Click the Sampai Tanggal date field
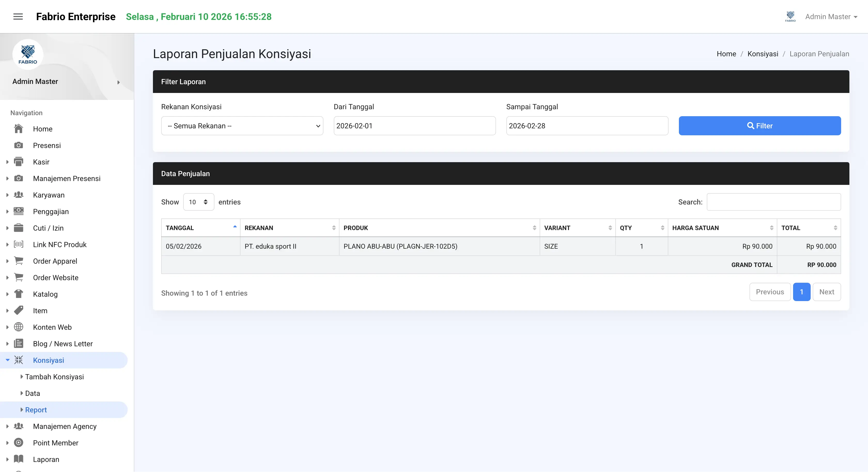Screen dimensions: 868x472 click(x=587, y=126)
